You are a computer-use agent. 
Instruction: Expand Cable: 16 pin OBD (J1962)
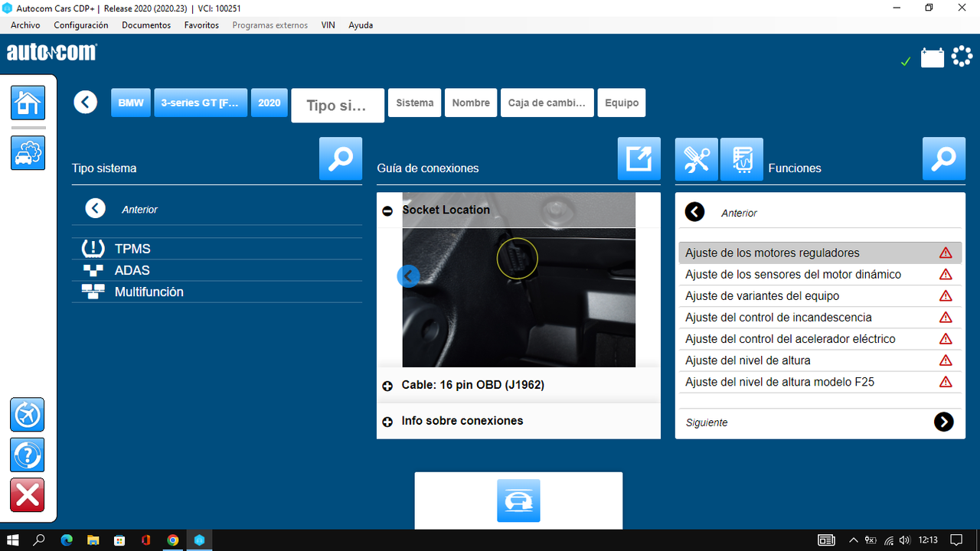387,386
